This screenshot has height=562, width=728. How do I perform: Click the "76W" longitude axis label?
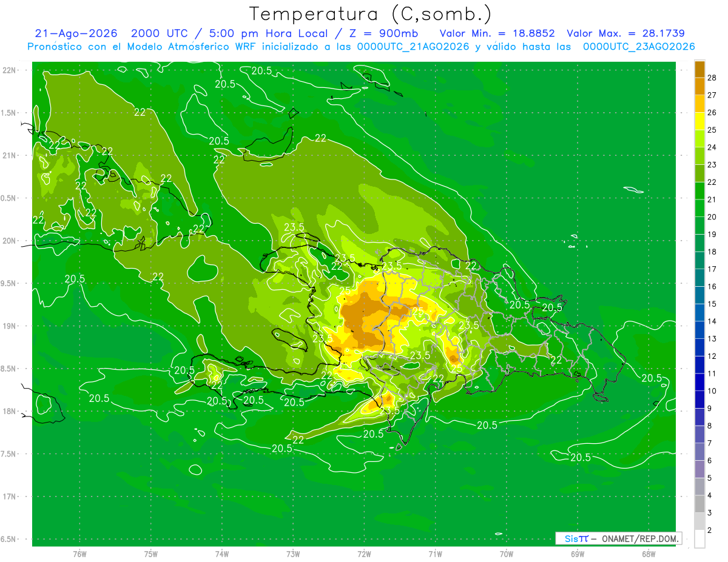[79, 554]
